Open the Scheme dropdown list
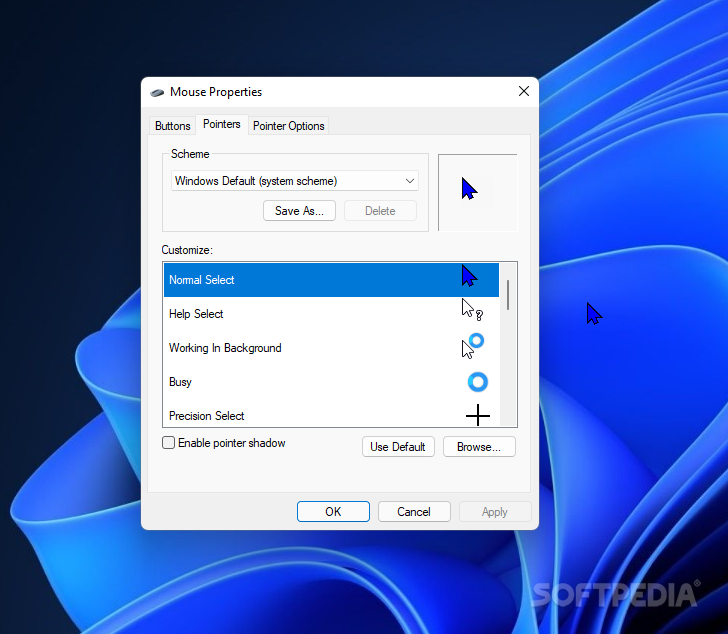Viewport: 728px width, 634px height. [x=294, y=181]
